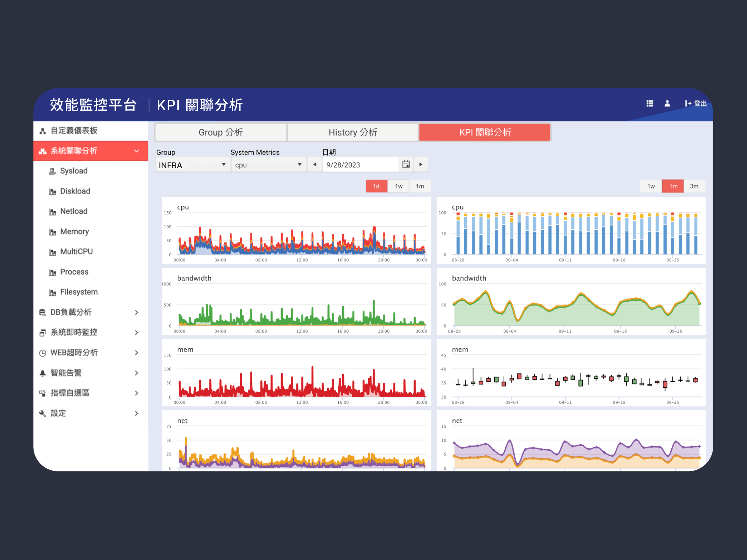This screenshot has width=747, height=560.
Task: Switch left charts to 1m range
Action: (420, 186)
